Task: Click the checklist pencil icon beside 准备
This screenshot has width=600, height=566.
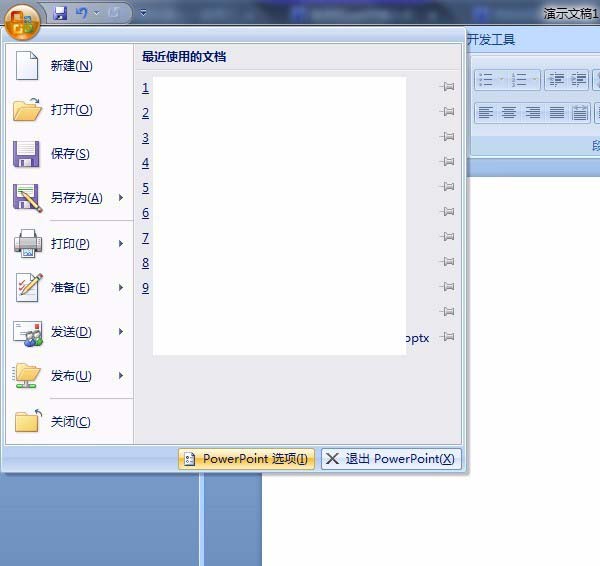Action: coord(29,287)
